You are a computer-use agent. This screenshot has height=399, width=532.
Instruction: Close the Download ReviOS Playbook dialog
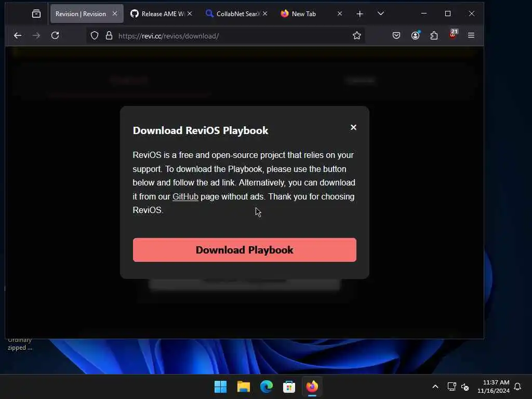[353, 127]
